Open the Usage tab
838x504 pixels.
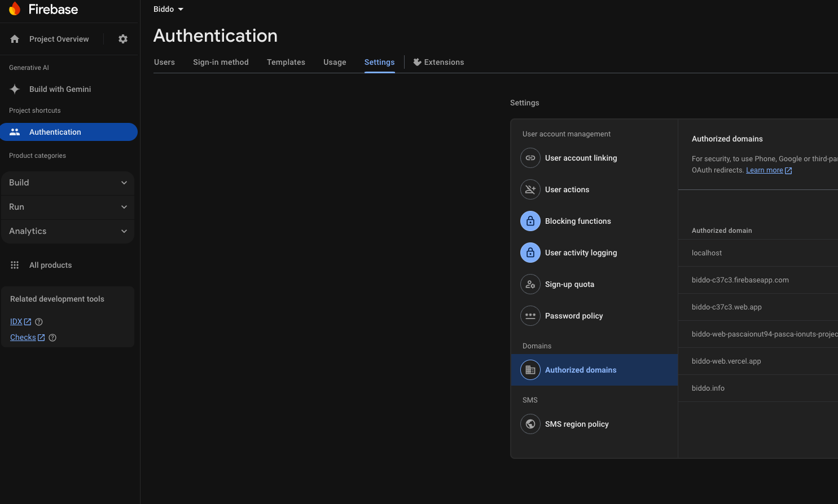pyautogui.click(x=335, y=62)
